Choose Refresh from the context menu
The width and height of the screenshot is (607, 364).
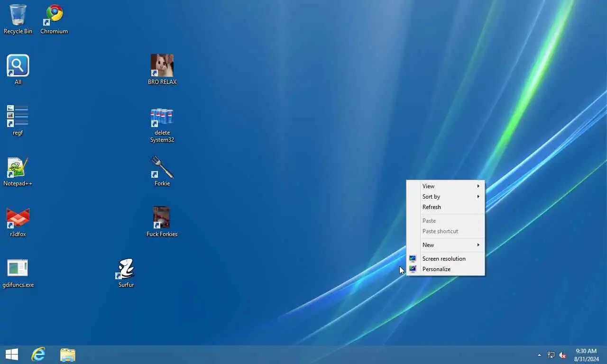click(446, 207)
